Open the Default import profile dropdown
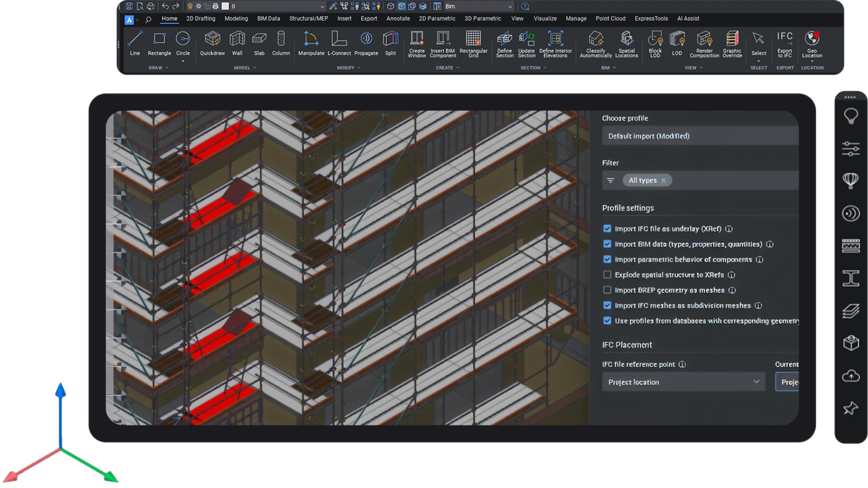The height and width of the screenshot is (488, 868). [699, 136]
